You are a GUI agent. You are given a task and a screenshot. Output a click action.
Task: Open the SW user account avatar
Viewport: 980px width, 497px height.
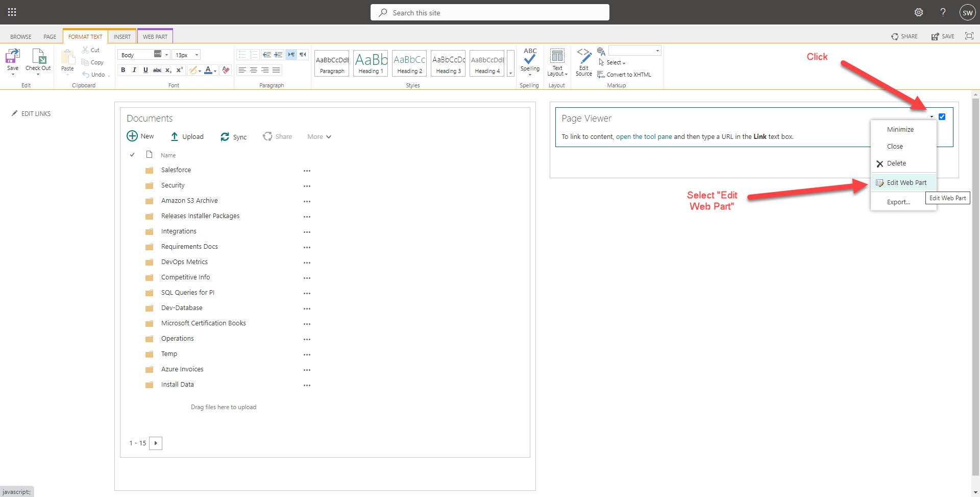[967, 12]
